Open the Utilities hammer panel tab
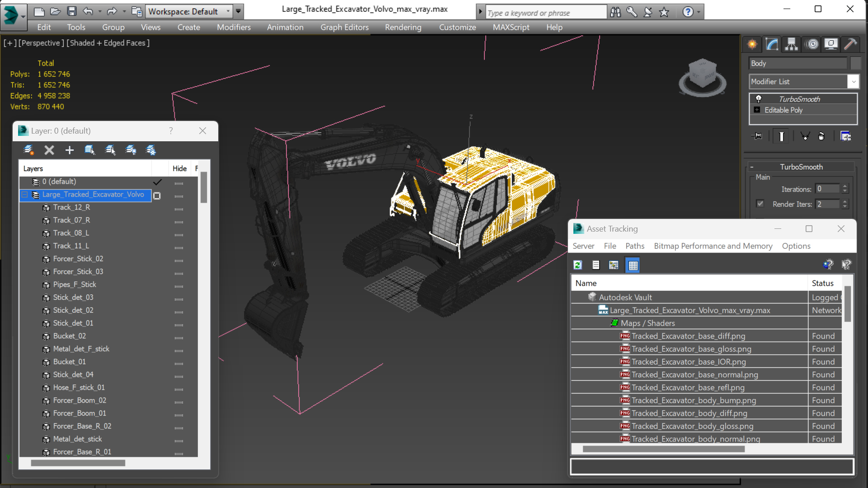Image resolution: width=868 pixels, height=488 pixels. coord(850,44)
